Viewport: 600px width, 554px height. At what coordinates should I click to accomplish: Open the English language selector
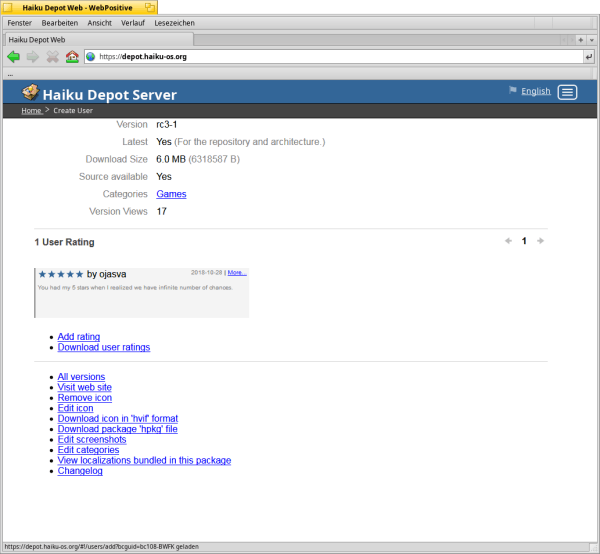click(x=535, y=91)
